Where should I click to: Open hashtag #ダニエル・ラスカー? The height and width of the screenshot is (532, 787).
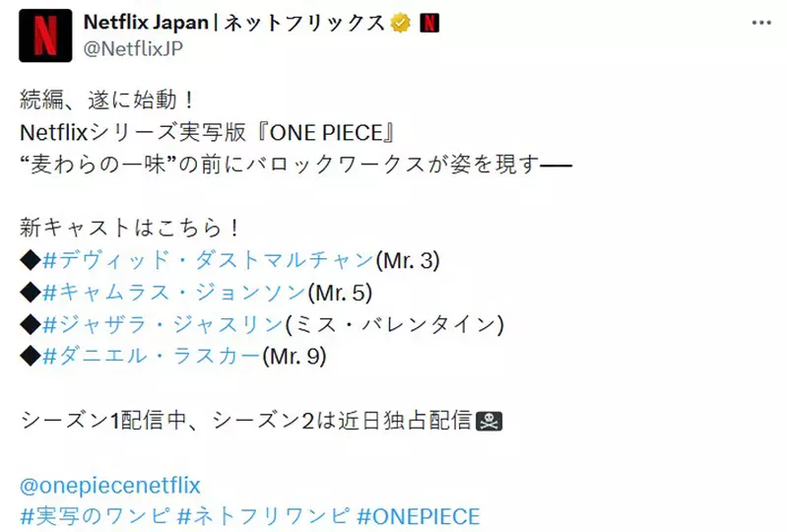[152, 357]
